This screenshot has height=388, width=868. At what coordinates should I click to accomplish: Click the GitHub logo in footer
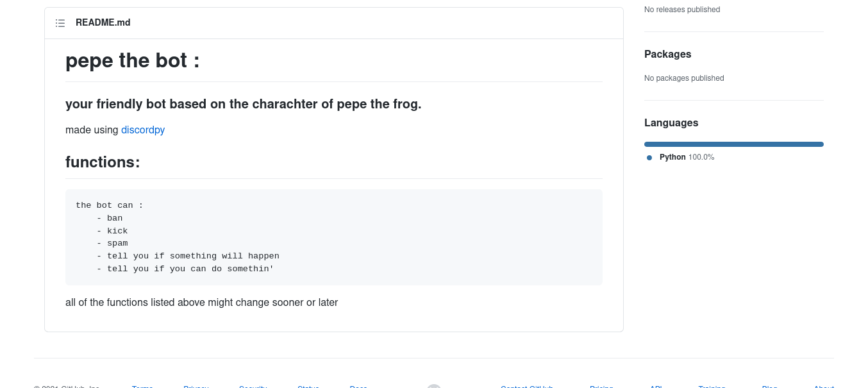(434, 386)
